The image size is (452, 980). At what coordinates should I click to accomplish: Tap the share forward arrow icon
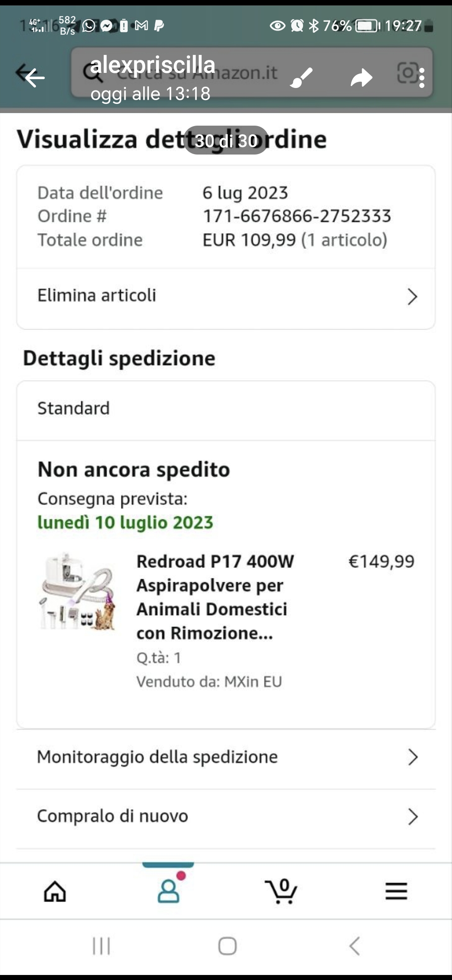tap(361, 77)
